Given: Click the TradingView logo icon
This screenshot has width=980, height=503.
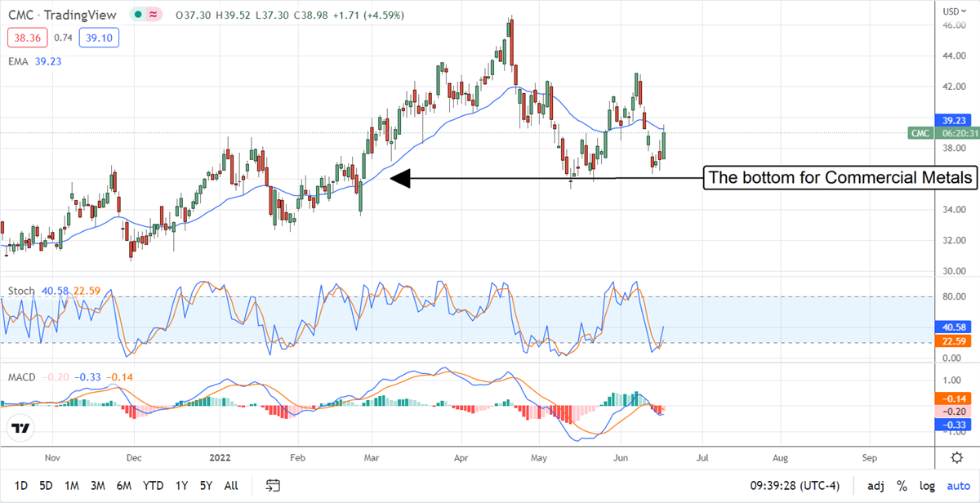Looking at the screenshot, I should pyautogui.click(x=20, y=428).
